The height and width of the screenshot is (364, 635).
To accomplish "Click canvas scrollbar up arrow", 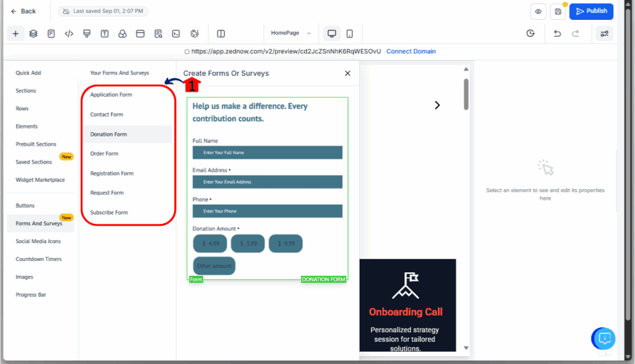I will pos(466,69).
